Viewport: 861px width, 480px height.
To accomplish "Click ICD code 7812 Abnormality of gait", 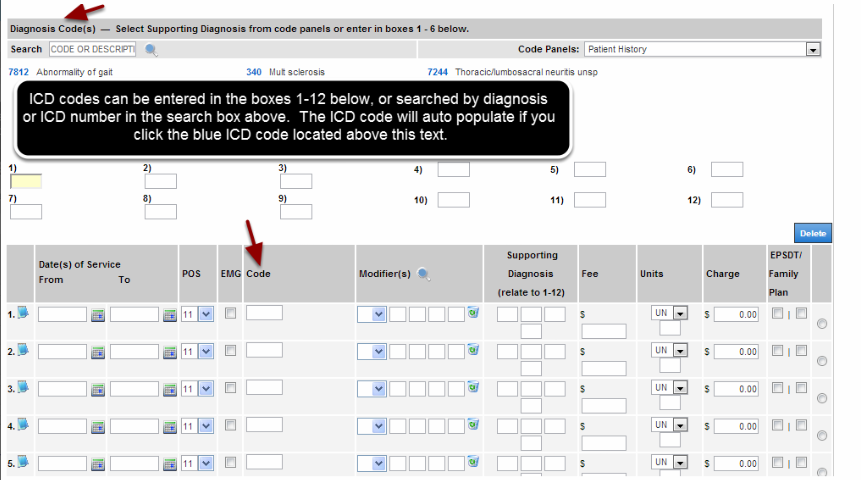I will point(18,72).
